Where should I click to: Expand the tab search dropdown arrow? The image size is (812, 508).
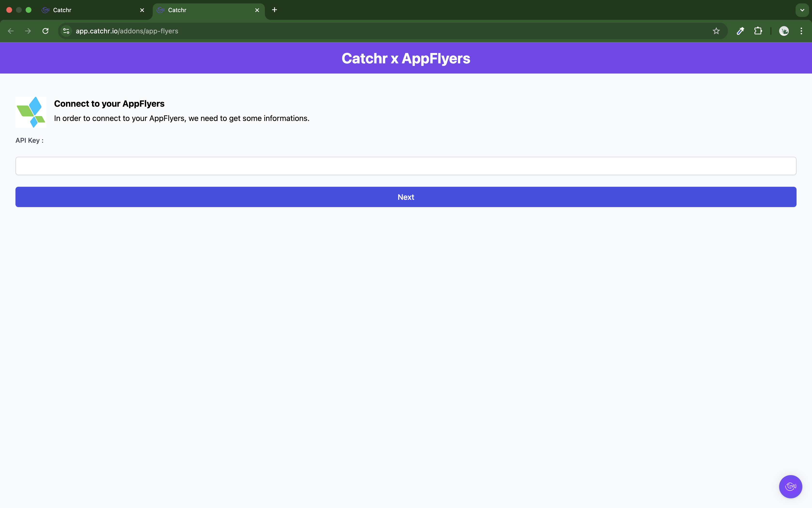802,10
